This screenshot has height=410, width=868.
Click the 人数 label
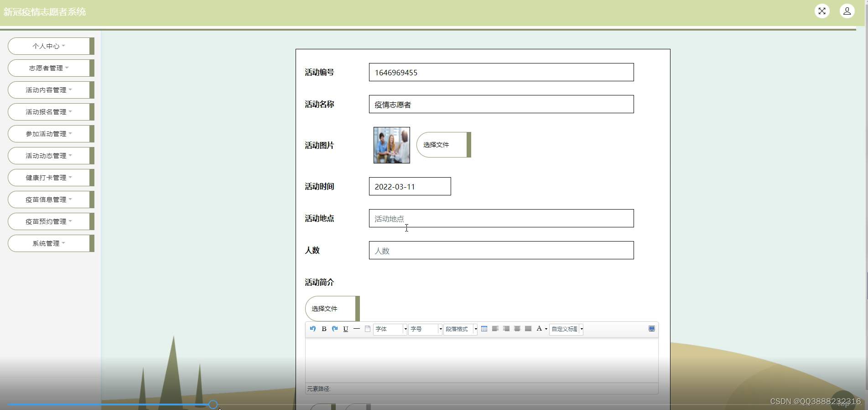click(x=312, y=250)
